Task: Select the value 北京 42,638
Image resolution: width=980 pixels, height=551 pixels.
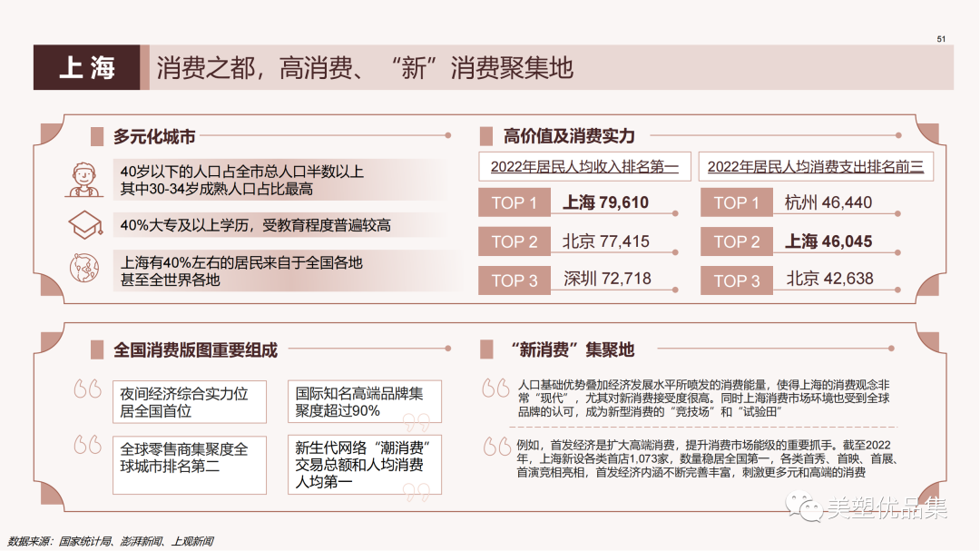Action: coord(829,279)
